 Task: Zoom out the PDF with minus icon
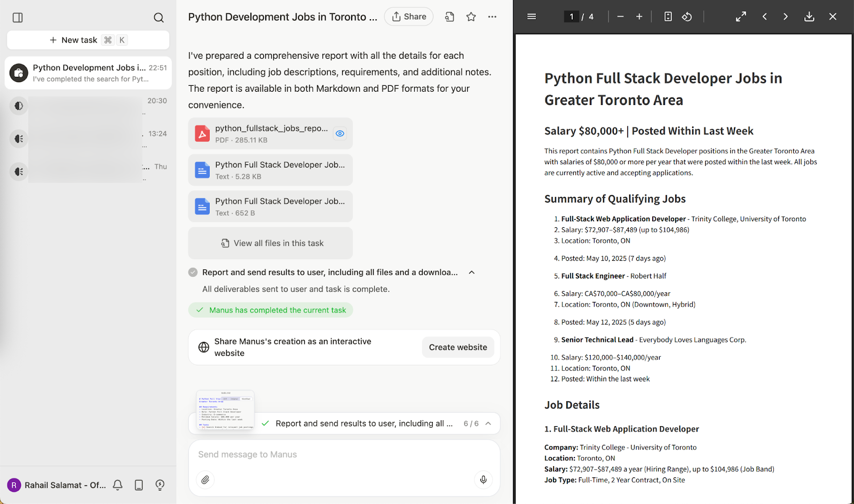pyautogui.click(x=620, y=17)
